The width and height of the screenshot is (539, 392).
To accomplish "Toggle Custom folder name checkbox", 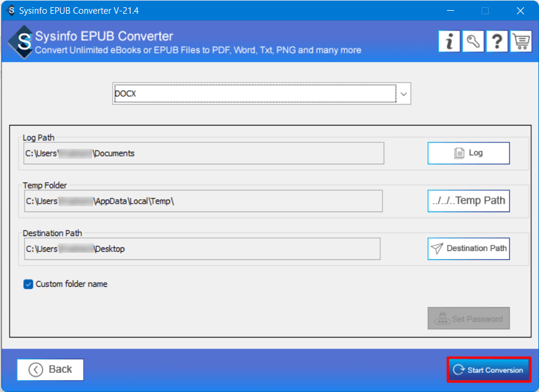I will tap(28, 284).
